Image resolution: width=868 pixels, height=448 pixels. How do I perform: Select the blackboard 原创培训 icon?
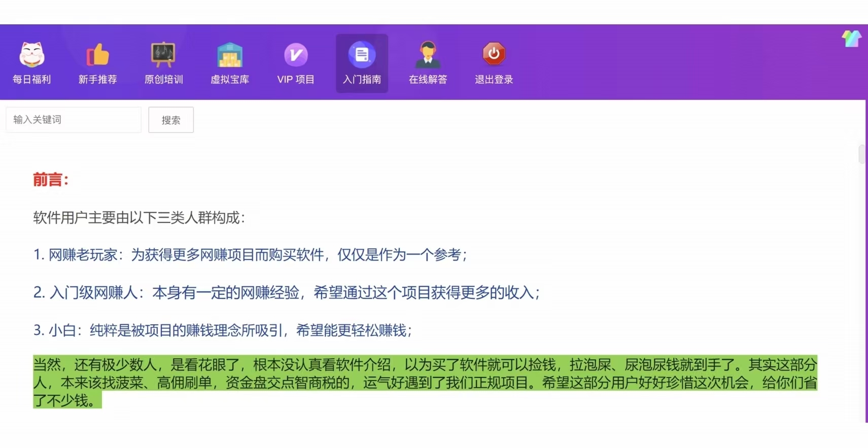[x=163, y=54]
